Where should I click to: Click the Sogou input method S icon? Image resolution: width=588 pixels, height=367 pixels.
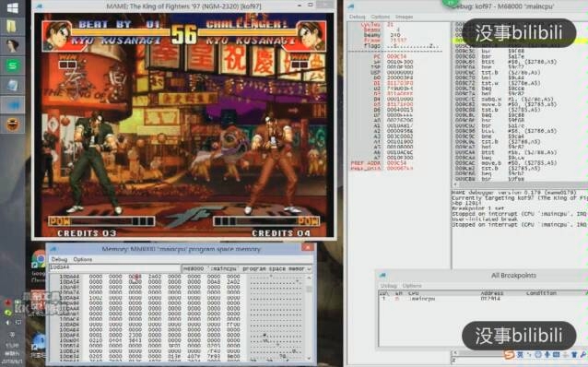pyautogui.click(x=509, y=354)
